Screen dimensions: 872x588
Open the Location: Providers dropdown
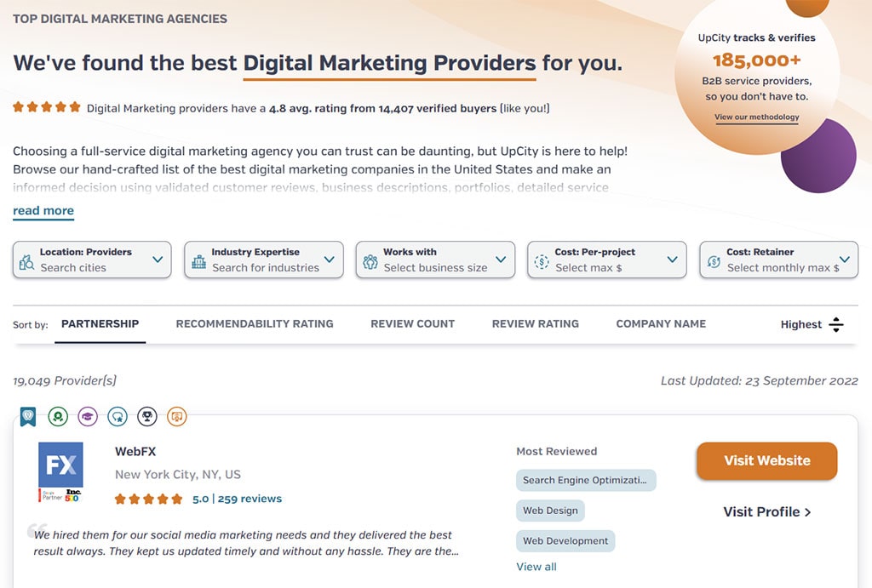pyautogui.click(x=92, y=260)
